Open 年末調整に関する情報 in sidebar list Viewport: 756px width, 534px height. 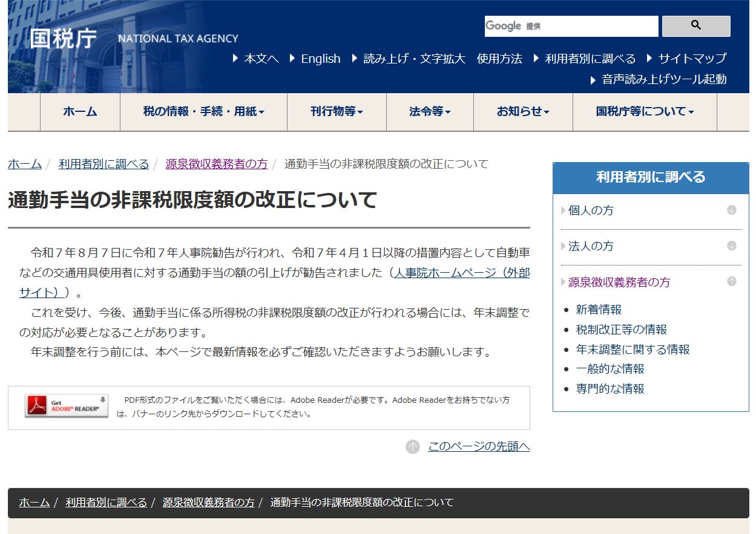633,350
